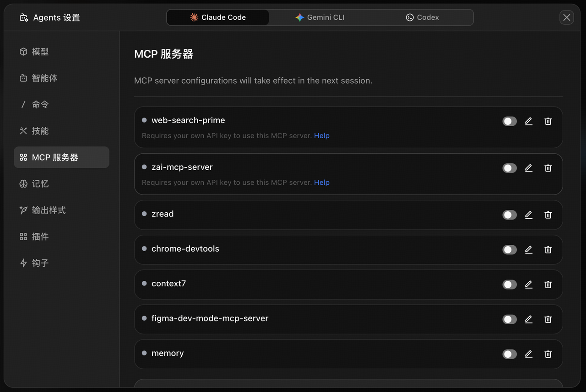The width and height of the screenshot is (586, 392).
Task: Remove the memory server using trash icon
Action: click(x=548, y=354)
